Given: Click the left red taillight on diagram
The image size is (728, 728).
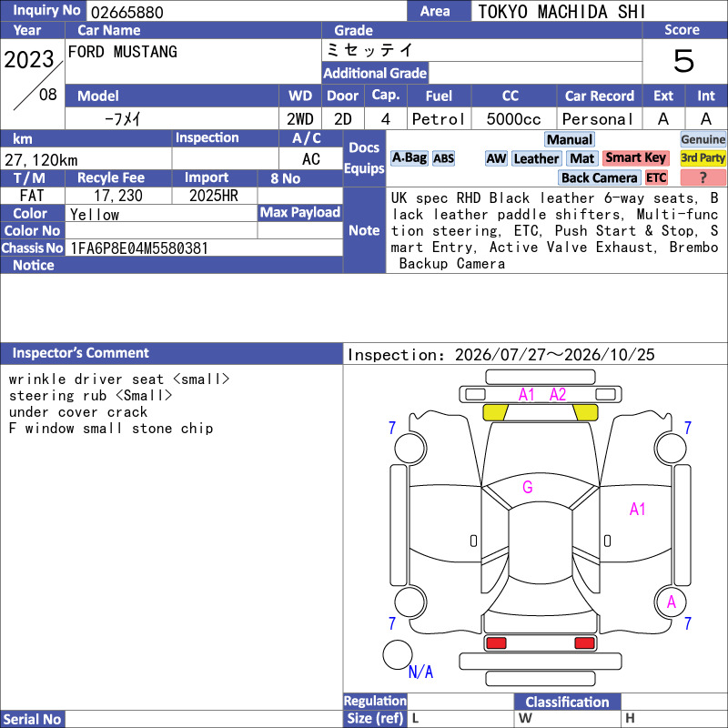Looking at the screenshot, I should [x=496, y=643].
